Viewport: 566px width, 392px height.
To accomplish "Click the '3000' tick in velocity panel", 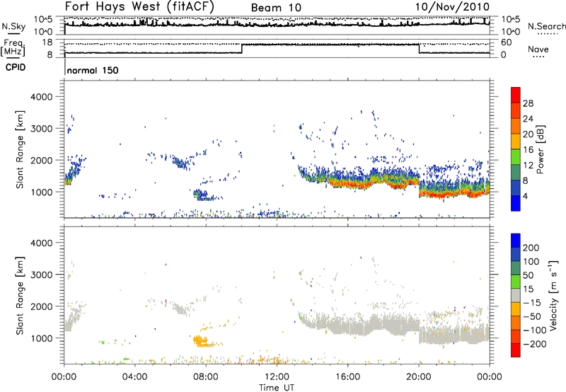I will (42, 275).
